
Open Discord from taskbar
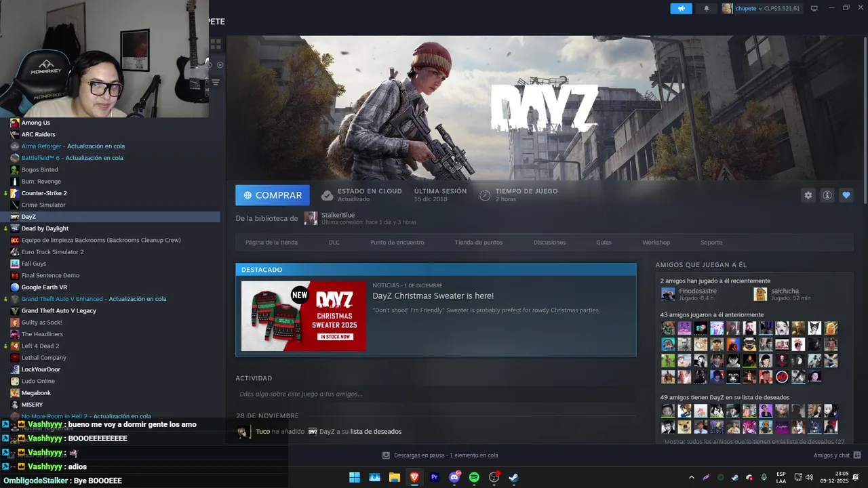[454, 477]
